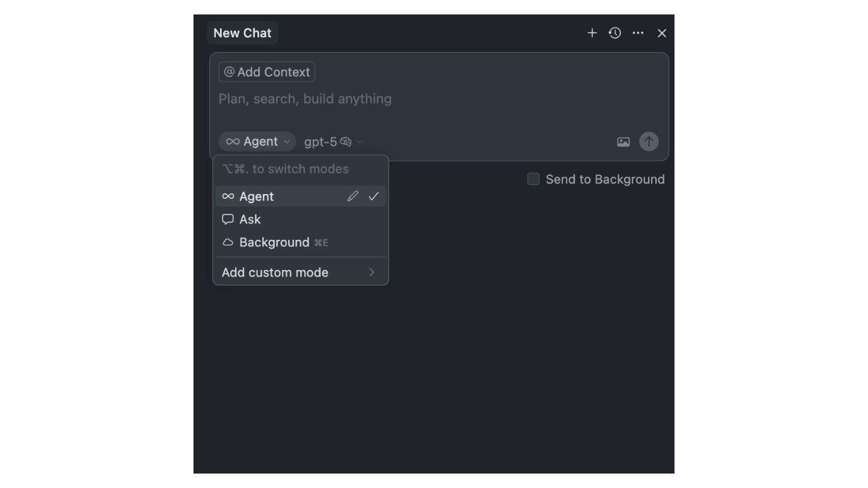Click the Add Context button
The height and width of the screenshot is (488, 868).
click(267, 72)
